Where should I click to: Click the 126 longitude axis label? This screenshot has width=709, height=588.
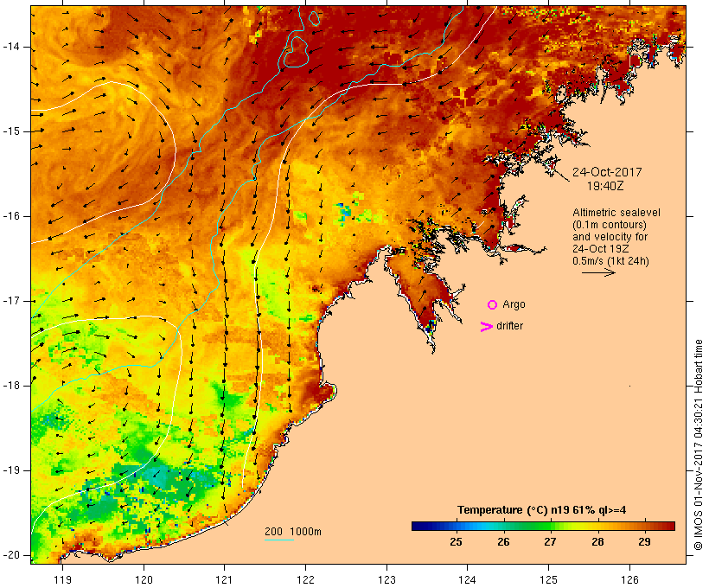[629, 579]
